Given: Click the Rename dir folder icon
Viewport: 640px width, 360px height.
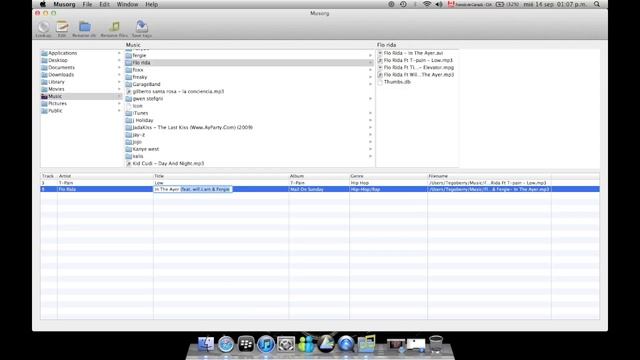Looking at the screenshot, I should (85, 27).
